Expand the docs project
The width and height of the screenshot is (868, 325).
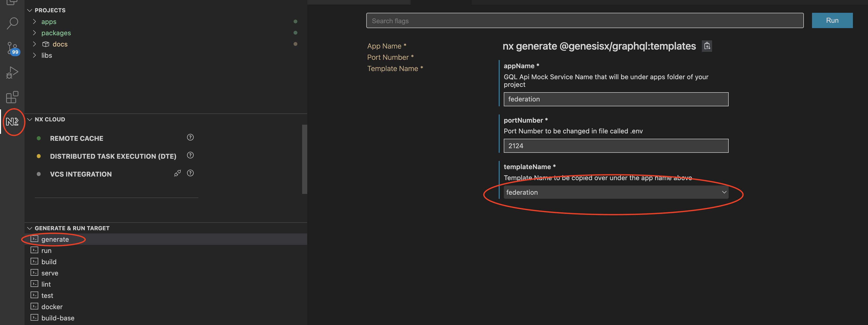(34, 44)
